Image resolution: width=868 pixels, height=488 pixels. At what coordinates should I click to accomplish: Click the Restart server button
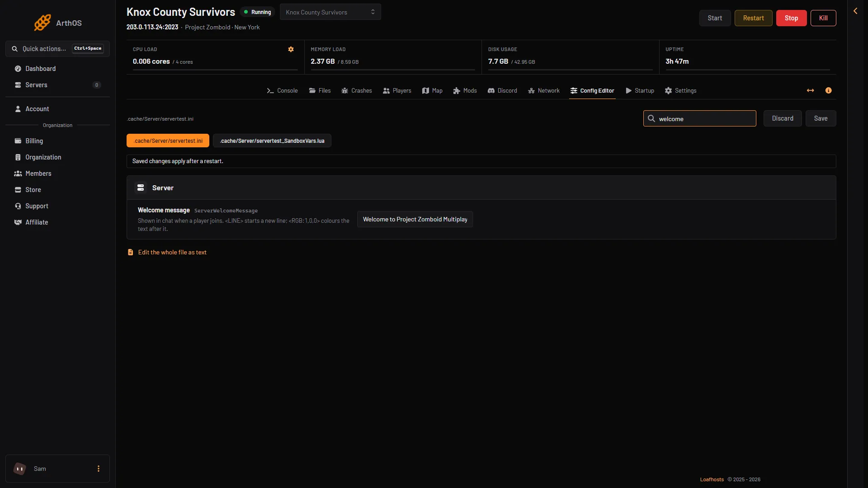coord(753,18)
